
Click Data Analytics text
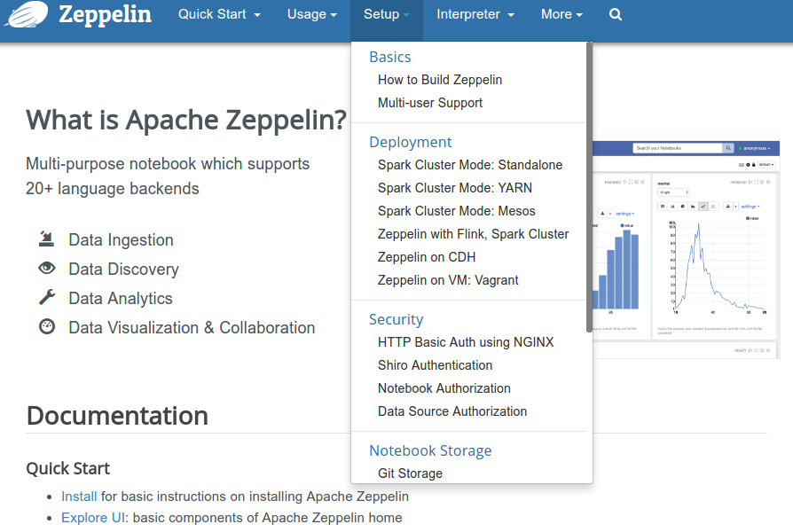tap(121, 299)
